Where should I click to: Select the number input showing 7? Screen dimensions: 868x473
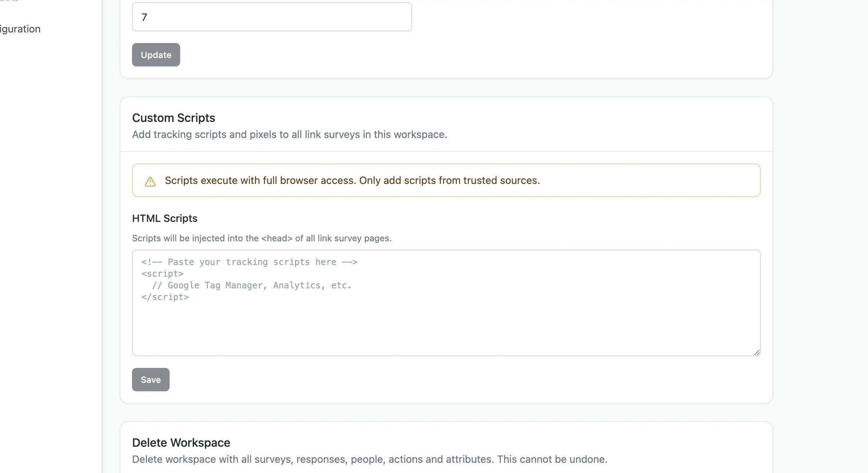point(272,17)
